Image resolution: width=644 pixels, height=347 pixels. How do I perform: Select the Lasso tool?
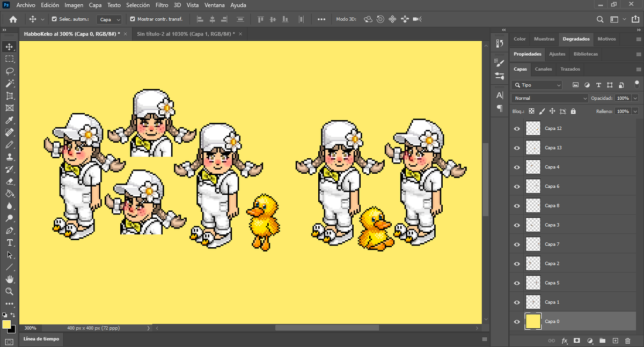pos(10,71)
